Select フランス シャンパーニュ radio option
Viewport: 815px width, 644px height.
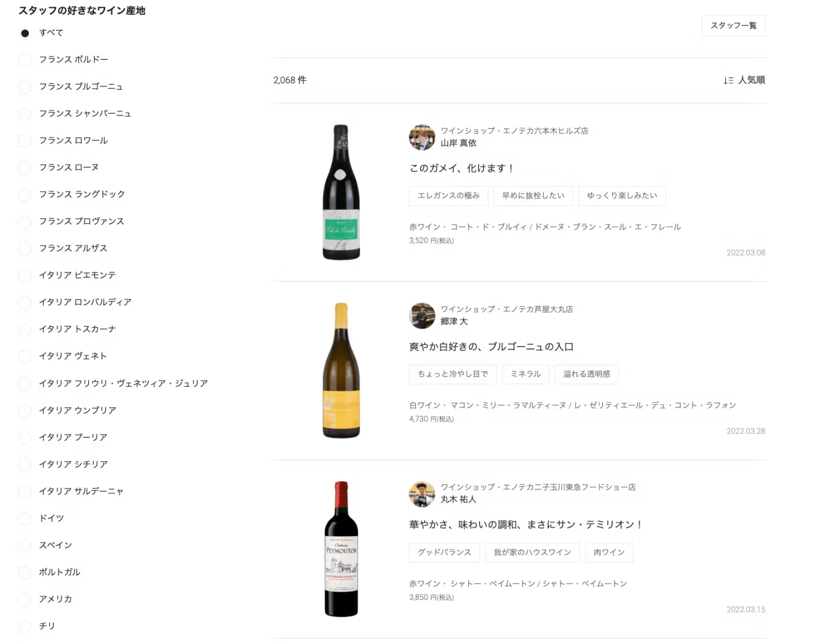coord(25,114)
